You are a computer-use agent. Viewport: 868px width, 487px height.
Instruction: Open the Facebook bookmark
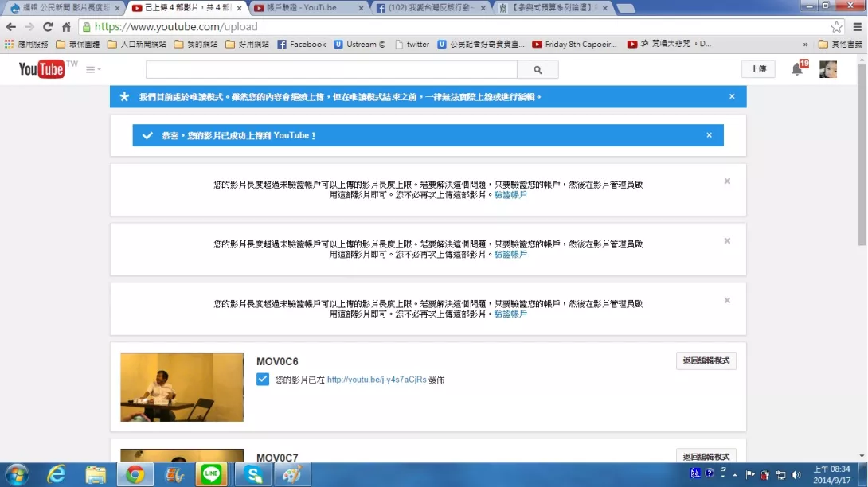point(302,44)
